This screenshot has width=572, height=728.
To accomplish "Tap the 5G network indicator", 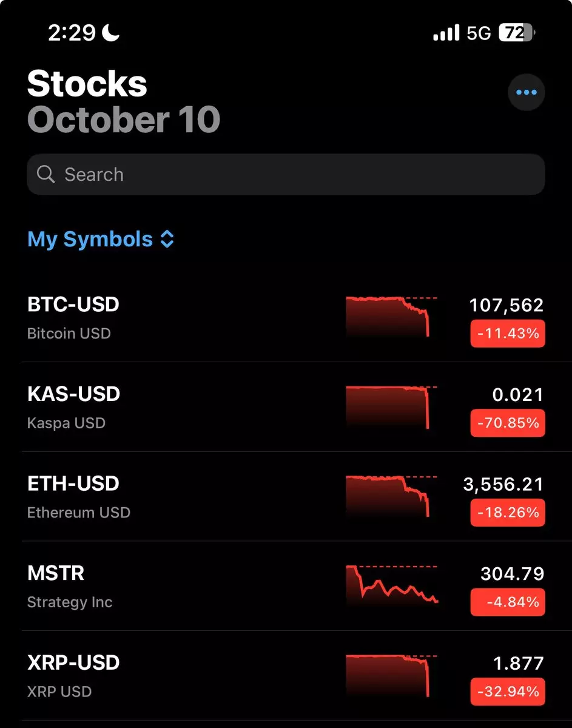I will point(479,33).
